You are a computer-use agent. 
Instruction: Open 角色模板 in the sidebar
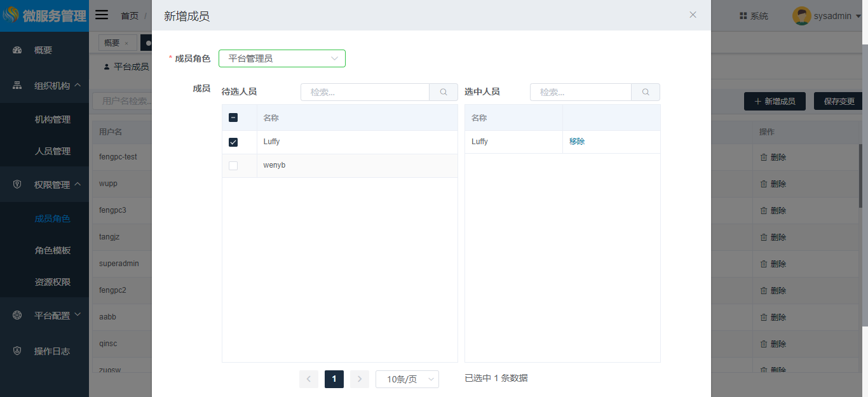(x=53, y=250)
